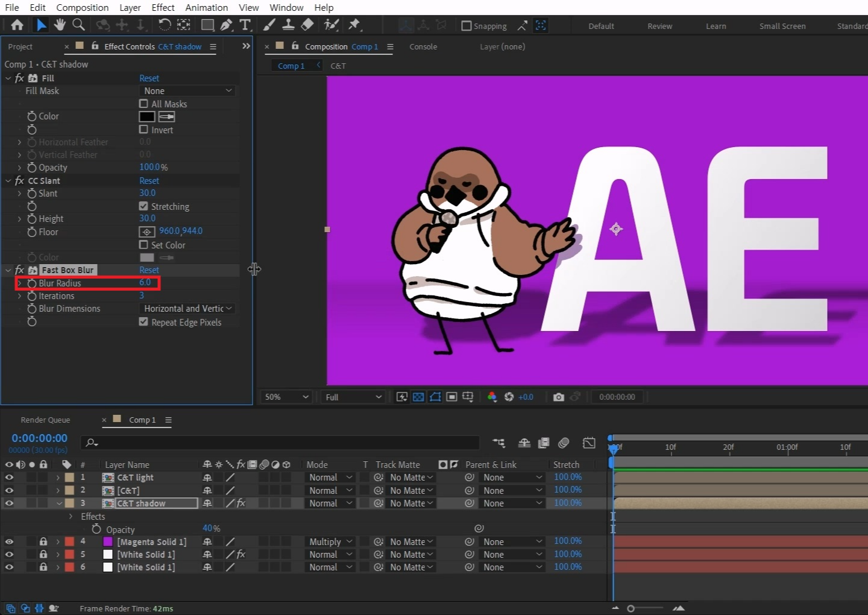Select the Roto Brush tool

(x=332, y=25)
